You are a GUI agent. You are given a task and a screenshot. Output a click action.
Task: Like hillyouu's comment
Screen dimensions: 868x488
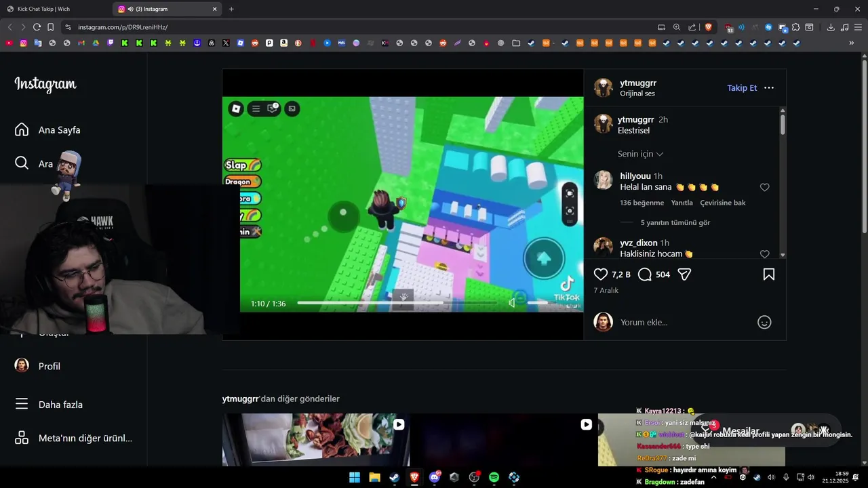[x=764, y=188]
